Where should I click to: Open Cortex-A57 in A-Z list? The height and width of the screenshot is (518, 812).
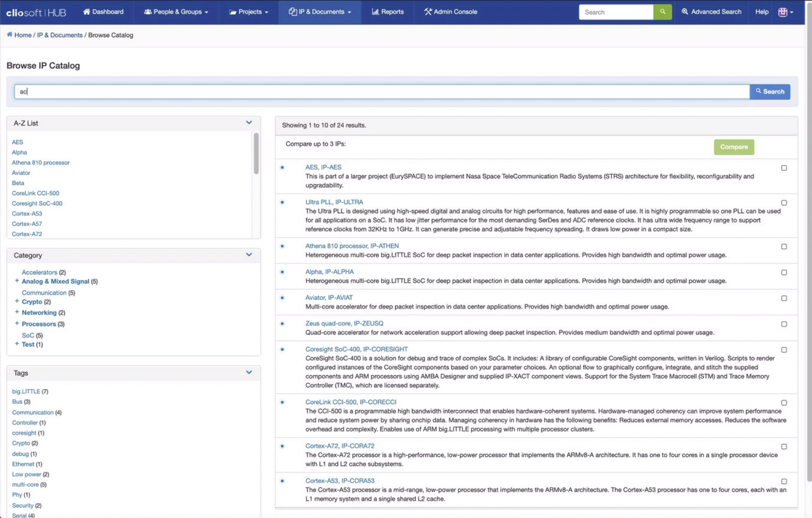click(x=27, y=224)
